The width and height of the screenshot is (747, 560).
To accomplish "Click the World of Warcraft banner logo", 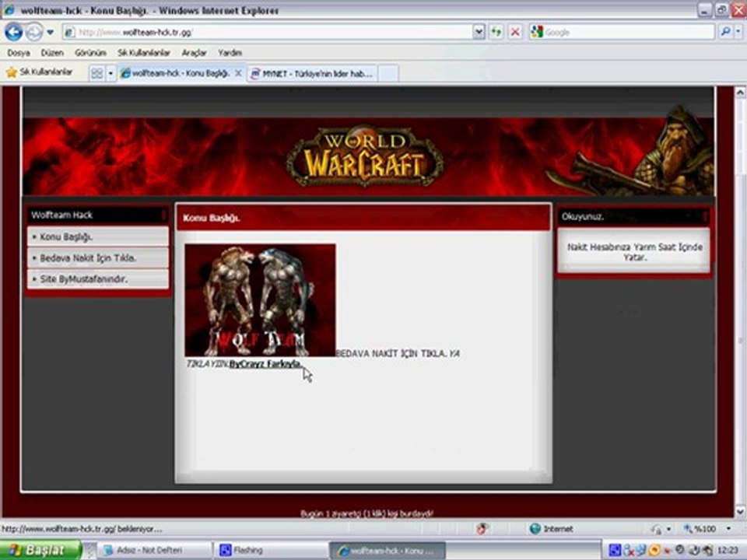I will point(364,156).
